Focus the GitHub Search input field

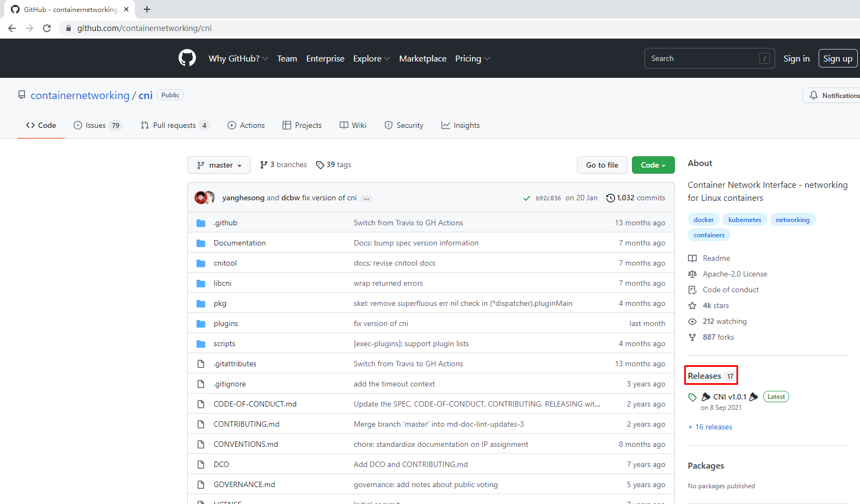tap(702, 58)
